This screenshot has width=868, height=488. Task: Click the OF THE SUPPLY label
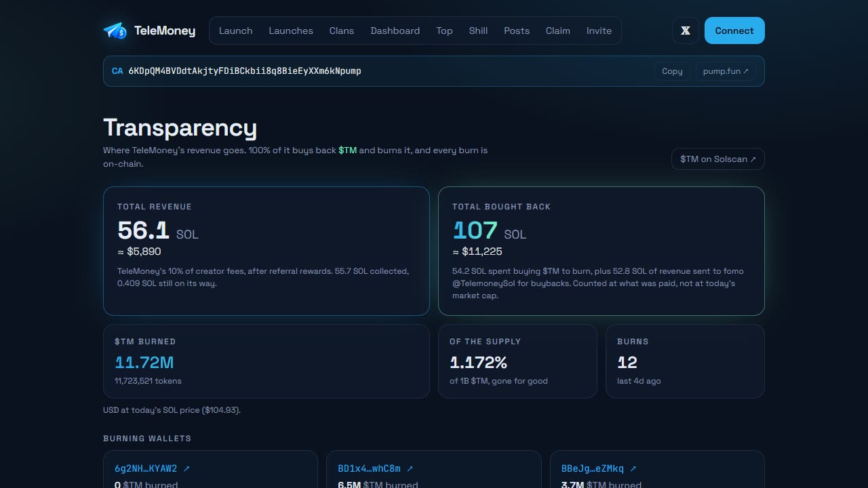485,342
